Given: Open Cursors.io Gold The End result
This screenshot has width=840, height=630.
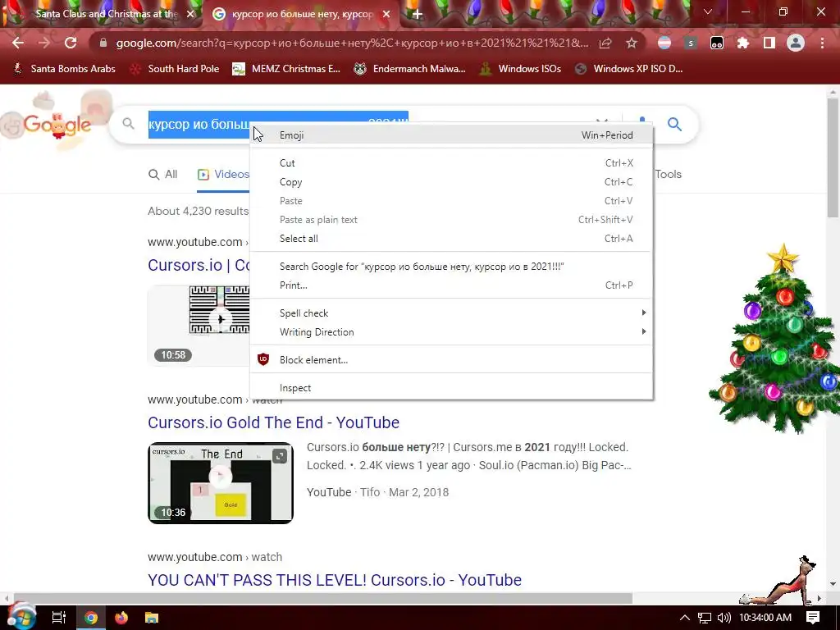Looking at the screenshot, I should (273, 422).
